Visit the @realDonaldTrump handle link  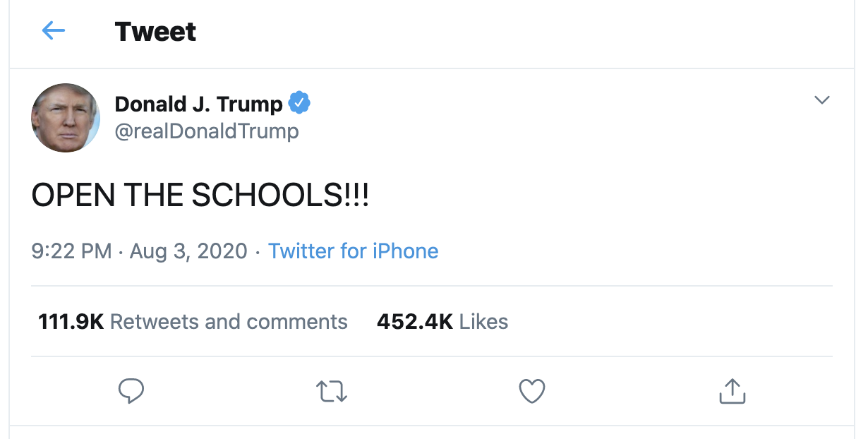[207, 131]
